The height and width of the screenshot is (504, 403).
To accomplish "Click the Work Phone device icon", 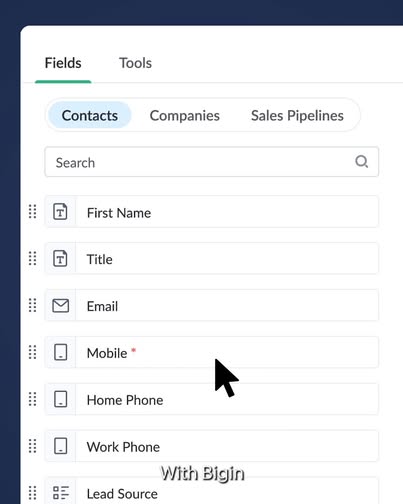I will (x=60, y=446).
